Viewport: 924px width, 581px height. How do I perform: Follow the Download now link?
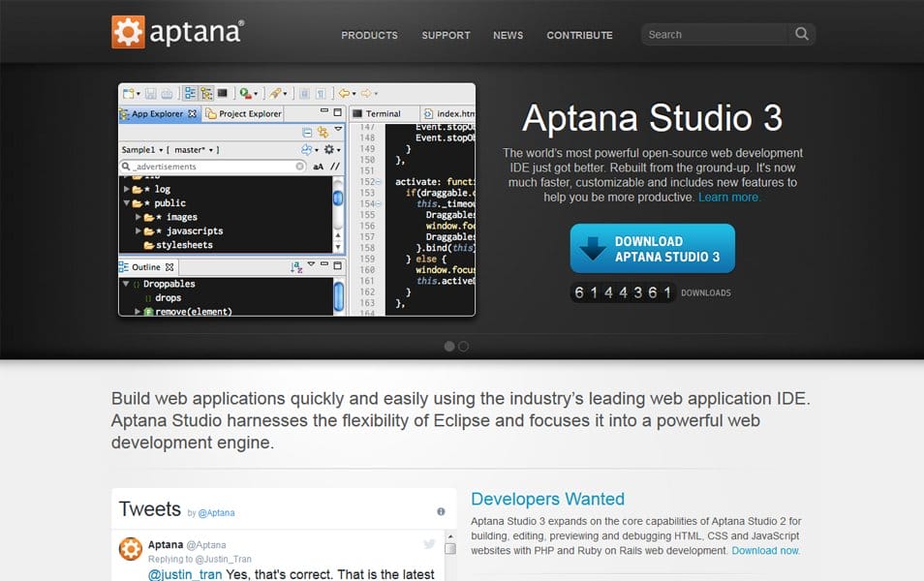(x=766, y=551)
